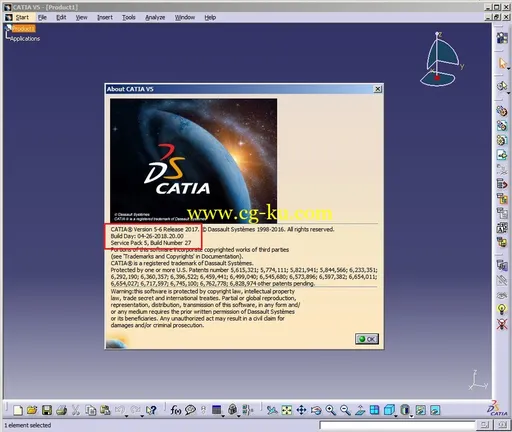This screenshot has height=432, width=512.
Task: Click the What's This help cursor icon
Action: tap(151, 410)
